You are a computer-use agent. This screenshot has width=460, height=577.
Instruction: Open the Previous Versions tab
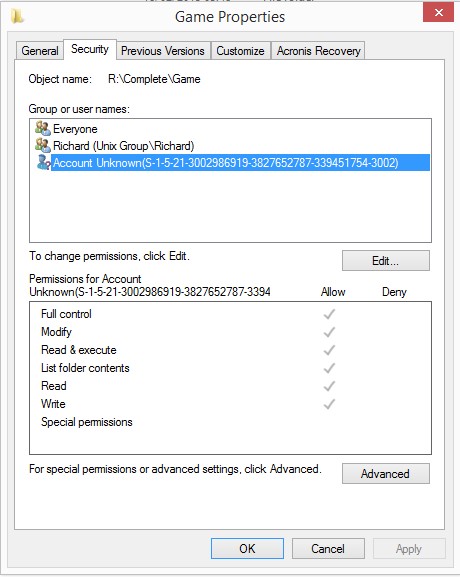[163, 51]
